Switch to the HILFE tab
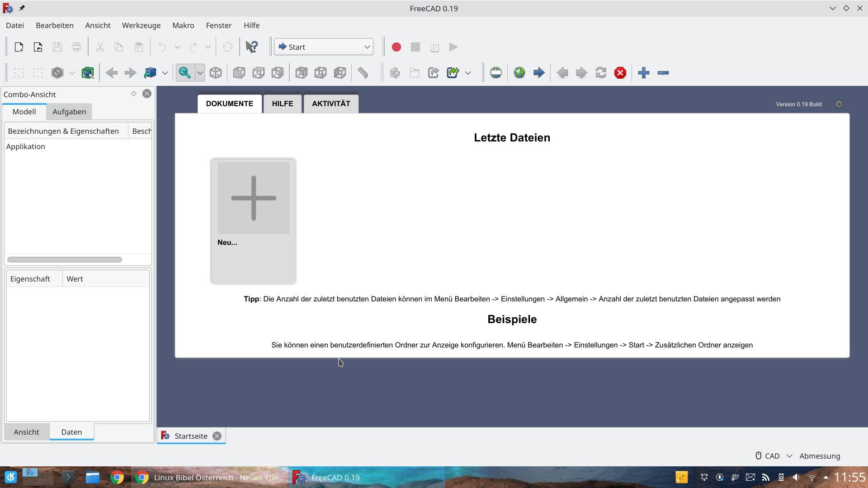Screen dimensions: 868x488 click(282, 103)
